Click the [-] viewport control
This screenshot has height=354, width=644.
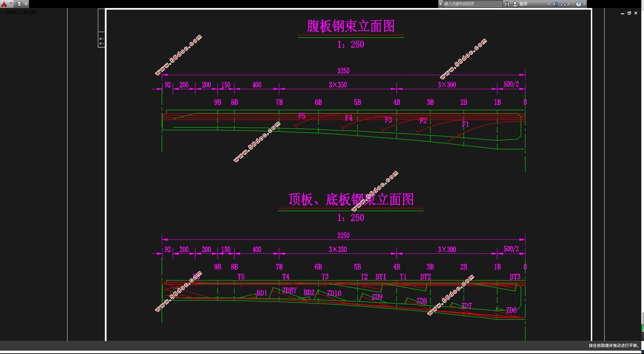click(x=3, y=13)
